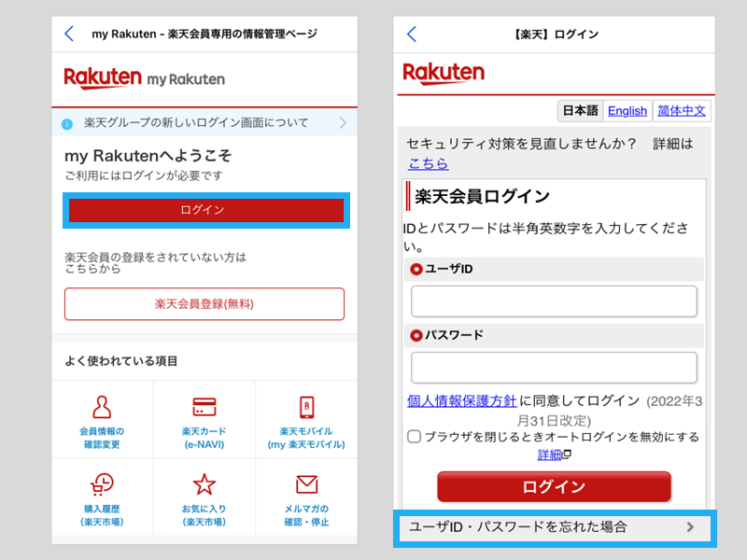Click the パスワード input field
The height and width of the screenshot is (560, 747).
tap(554, 368)
